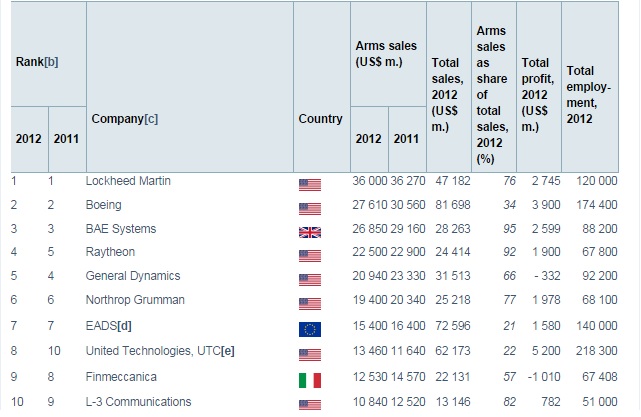Click the US flag next to Boeing
This screenshot has height=417, width=641.
click(309, 207)
